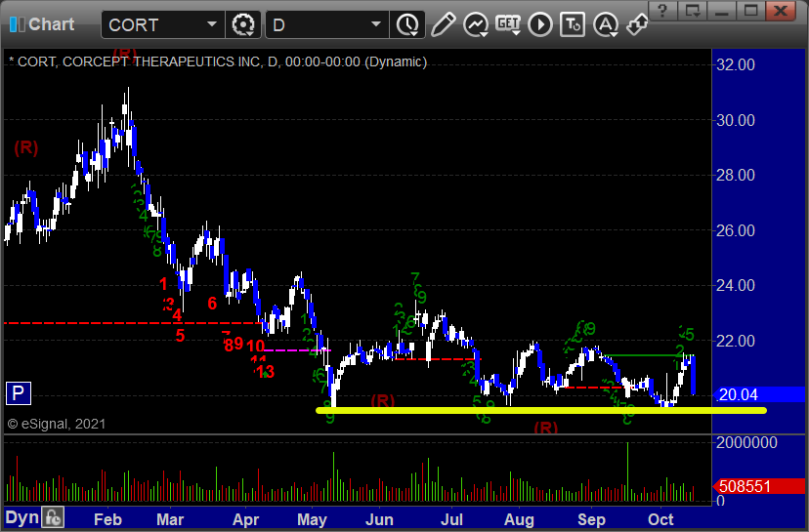This screenshot has height=532, width=809.
Task: Open the GET tools menu
Action: 508,24
